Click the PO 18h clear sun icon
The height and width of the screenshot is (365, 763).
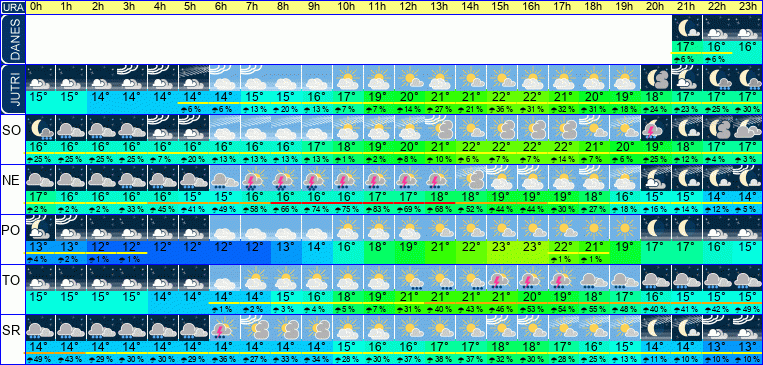point(594,228)
